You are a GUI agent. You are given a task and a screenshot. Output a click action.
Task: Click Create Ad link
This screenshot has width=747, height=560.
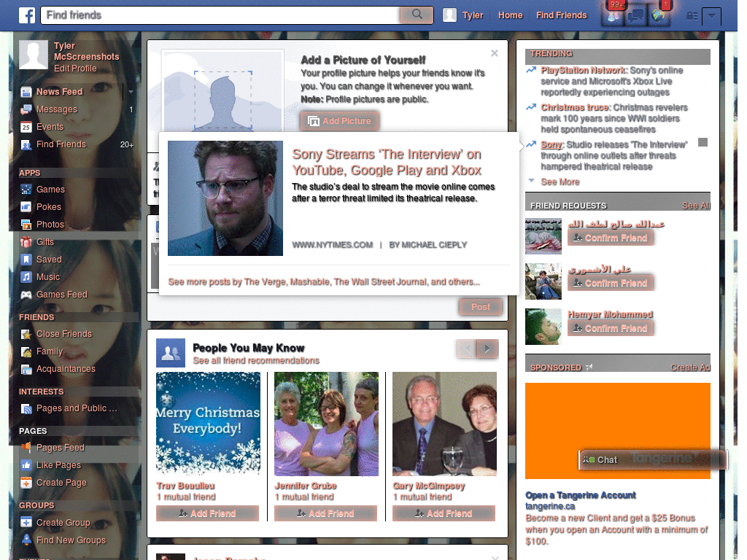click(690, 367)
